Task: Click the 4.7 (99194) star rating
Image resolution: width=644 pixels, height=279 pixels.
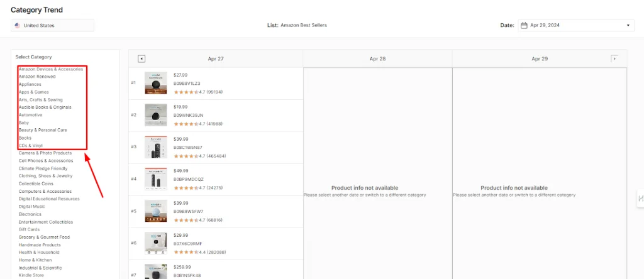Action: (198, 92)
